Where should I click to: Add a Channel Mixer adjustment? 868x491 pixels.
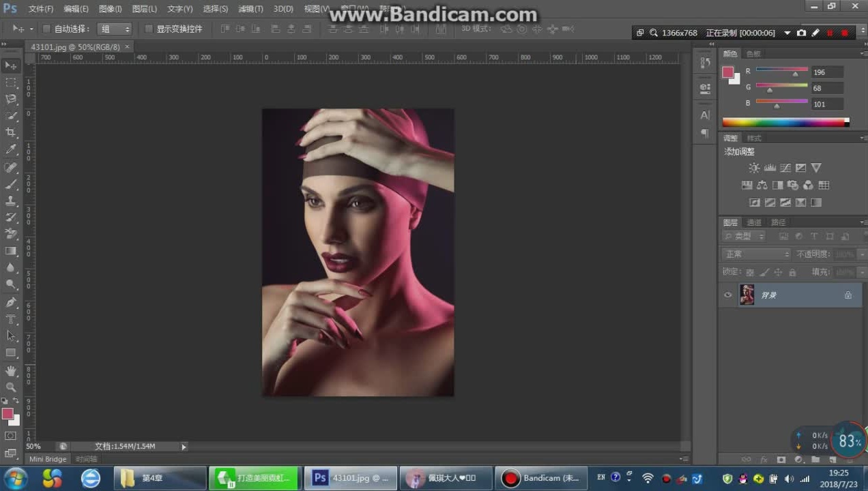click(808, 185)
